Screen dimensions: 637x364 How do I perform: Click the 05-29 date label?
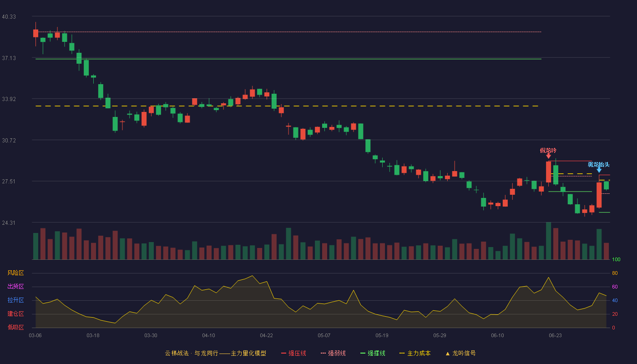[440, 335]
